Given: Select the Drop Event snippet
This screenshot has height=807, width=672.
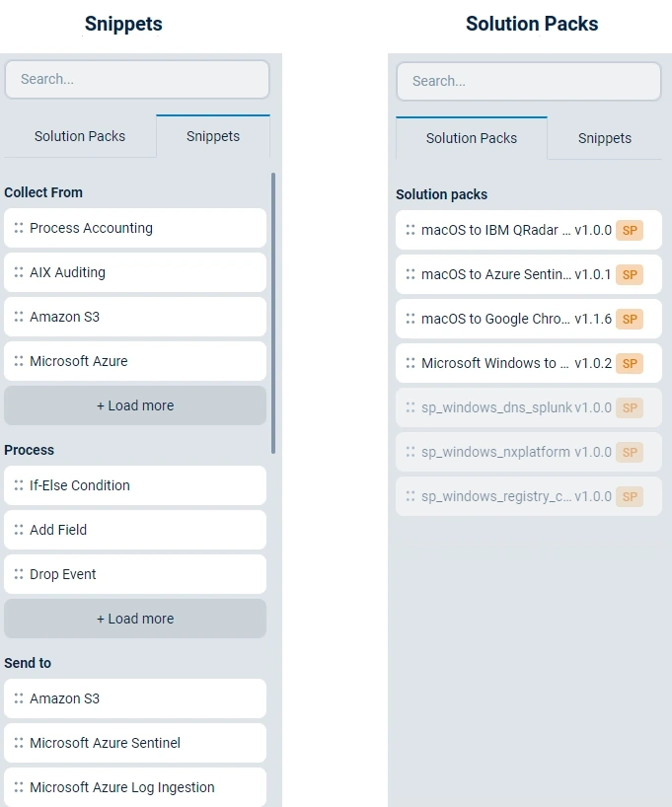Looking at the screenshot, I should click(x=134, y=574).
